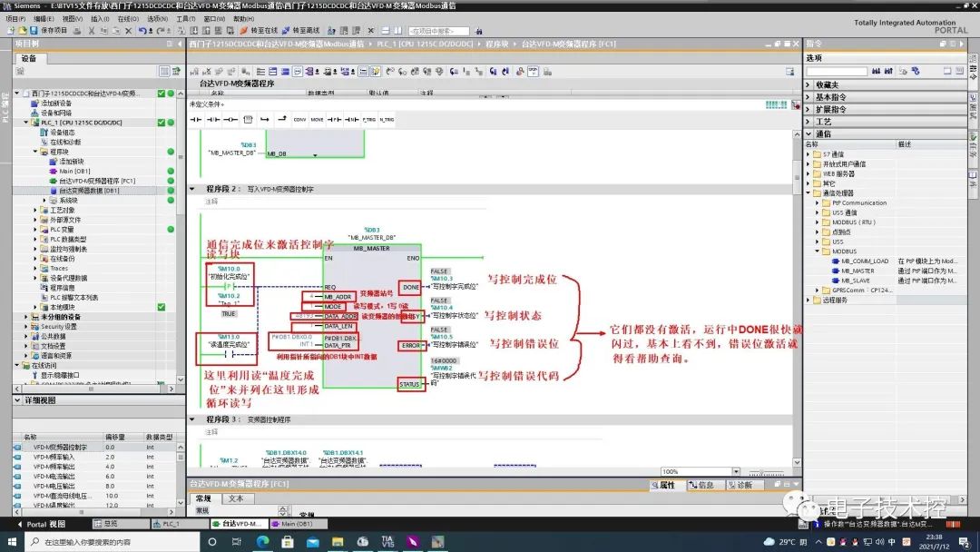Open the Windows Start menu
Image resolution: width=980 pixels, height=552 pixels.
tap(11, 541)
